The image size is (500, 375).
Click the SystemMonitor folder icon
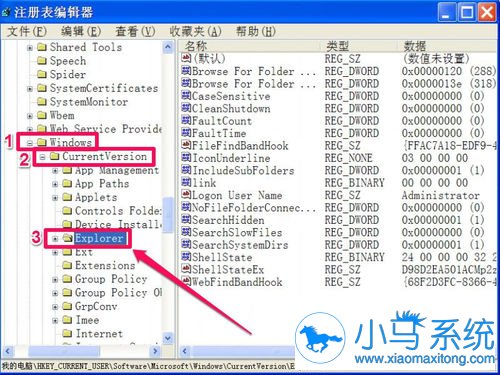click(42, 102)
